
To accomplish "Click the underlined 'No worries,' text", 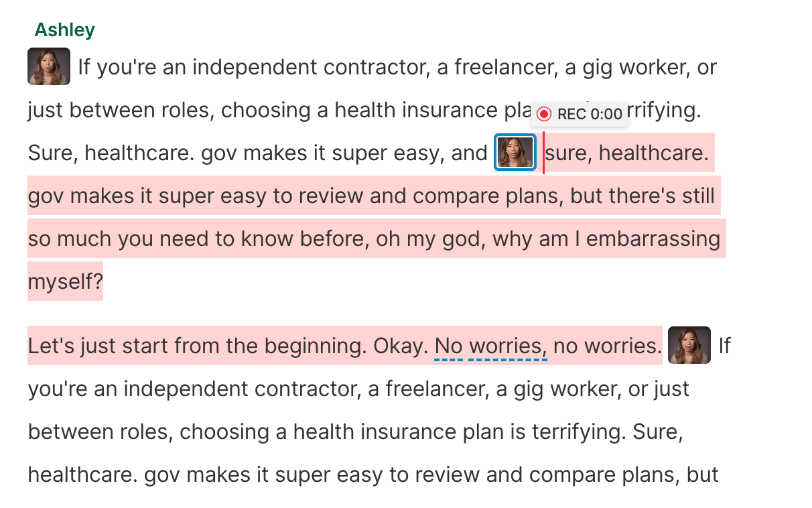I will tap(490, 346).
